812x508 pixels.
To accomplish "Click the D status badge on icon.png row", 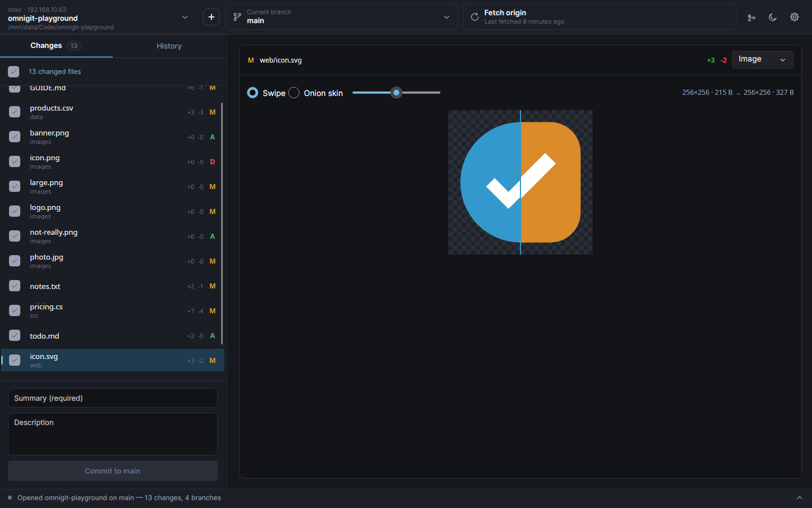I will pos(213,162).
